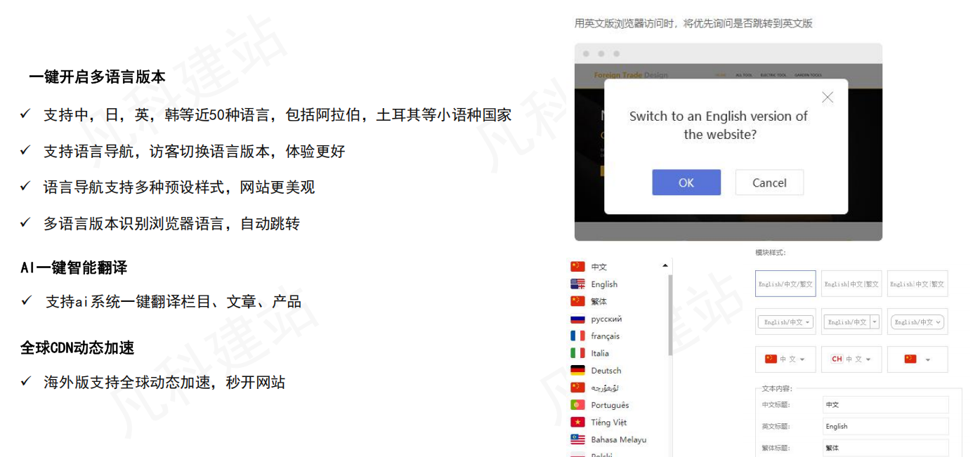Choose rounded dropdown English/中文 style
The height and width of the screenshot is (457, 980).
917,322
